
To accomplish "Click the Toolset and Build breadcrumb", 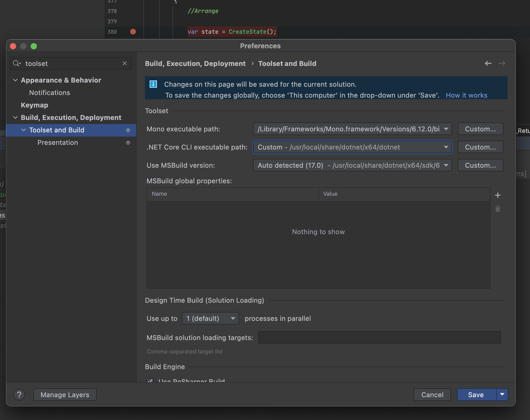I will pos(287,64).
